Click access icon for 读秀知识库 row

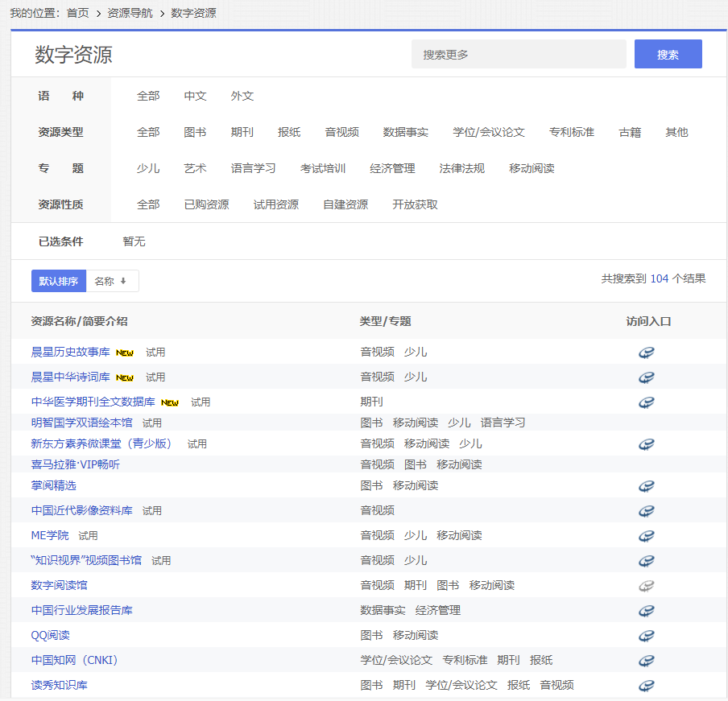click(646, 686)
